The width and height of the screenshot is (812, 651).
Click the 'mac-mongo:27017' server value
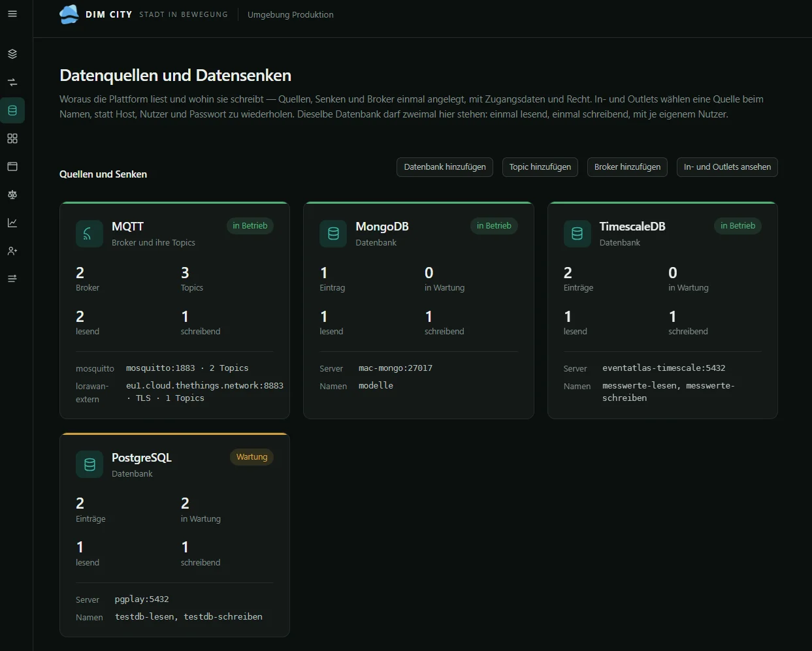tap(395, 368)
